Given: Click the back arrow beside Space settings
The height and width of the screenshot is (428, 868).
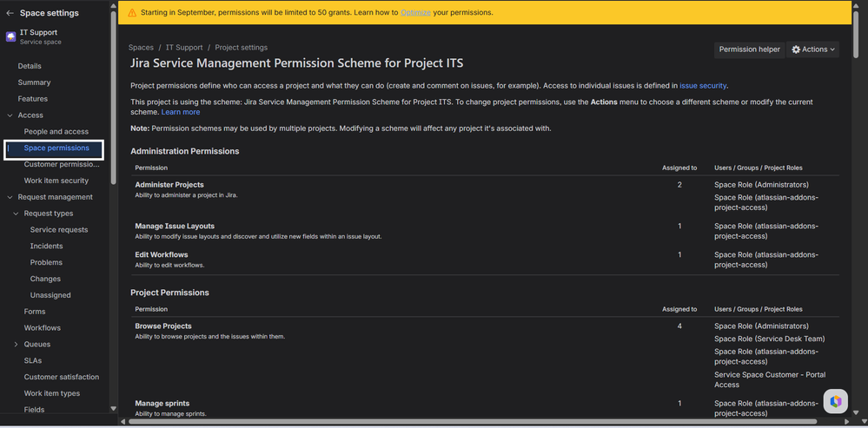Looking at the screenshot, I should click(x=10, y=13).
